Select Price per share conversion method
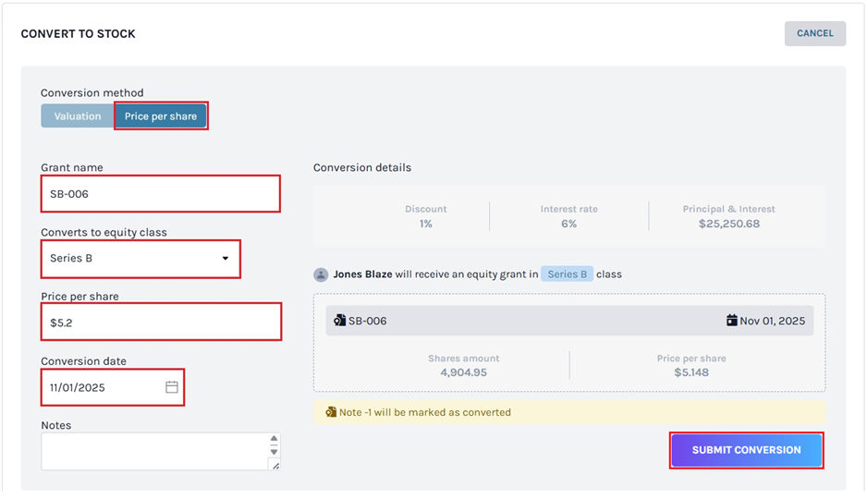The height and width of the screenshot is (499, 868). pos(161,116)
